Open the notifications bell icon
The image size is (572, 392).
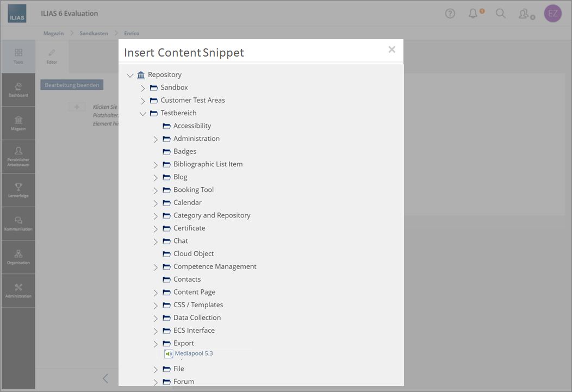[473, 14]
